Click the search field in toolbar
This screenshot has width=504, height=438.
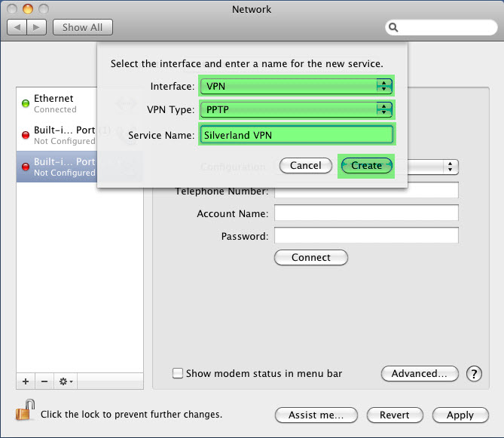coord(441,28)
